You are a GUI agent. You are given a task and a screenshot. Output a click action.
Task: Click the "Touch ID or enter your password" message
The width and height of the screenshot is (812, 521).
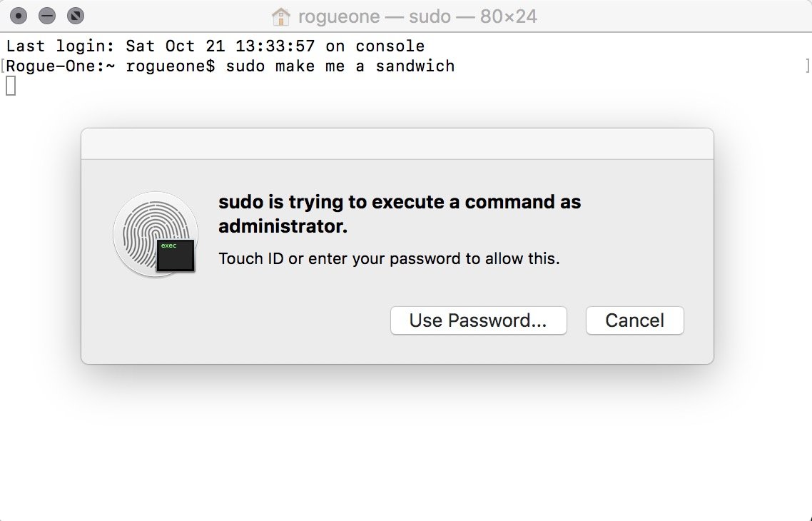(x=389, y=258)
